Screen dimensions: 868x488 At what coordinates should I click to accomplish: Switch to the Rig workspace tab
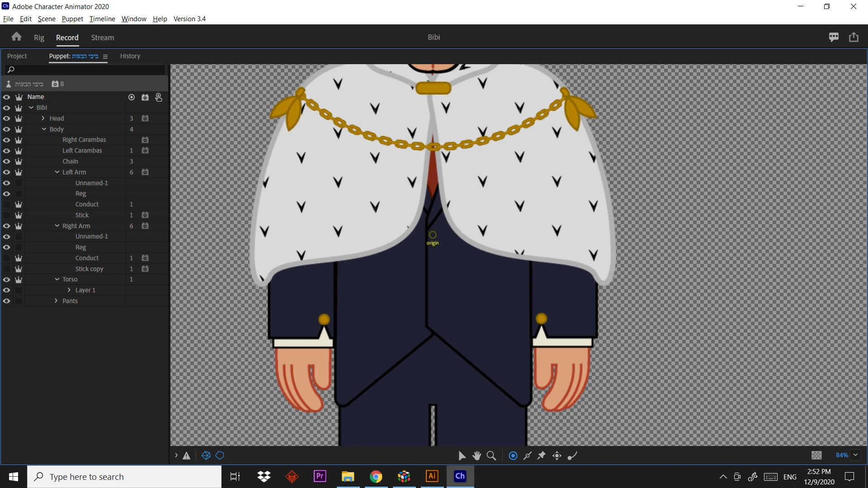39,38
